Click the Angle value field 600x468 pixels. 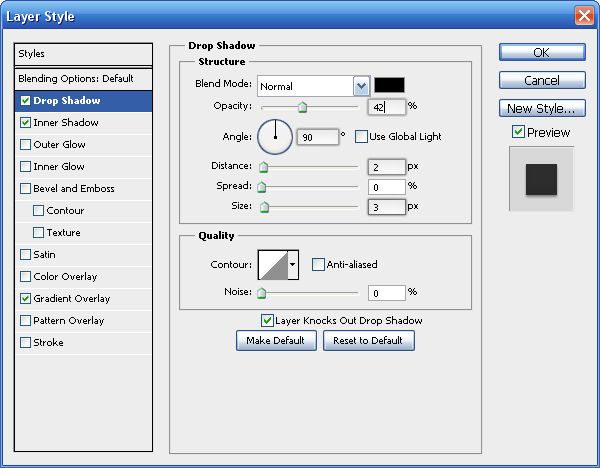pyautogui.click(x=318, y=137)
